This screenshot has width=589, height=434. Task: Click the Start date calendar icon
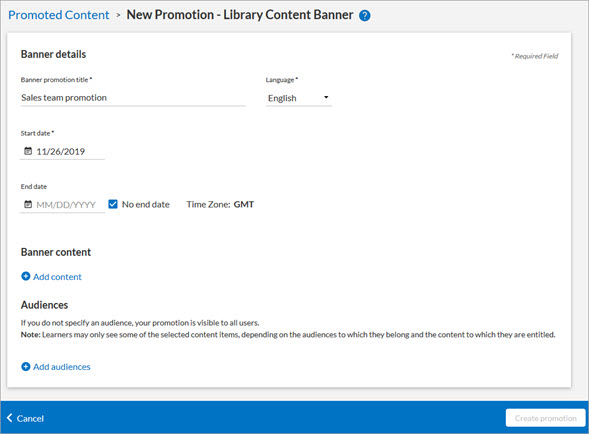(28, 151)
